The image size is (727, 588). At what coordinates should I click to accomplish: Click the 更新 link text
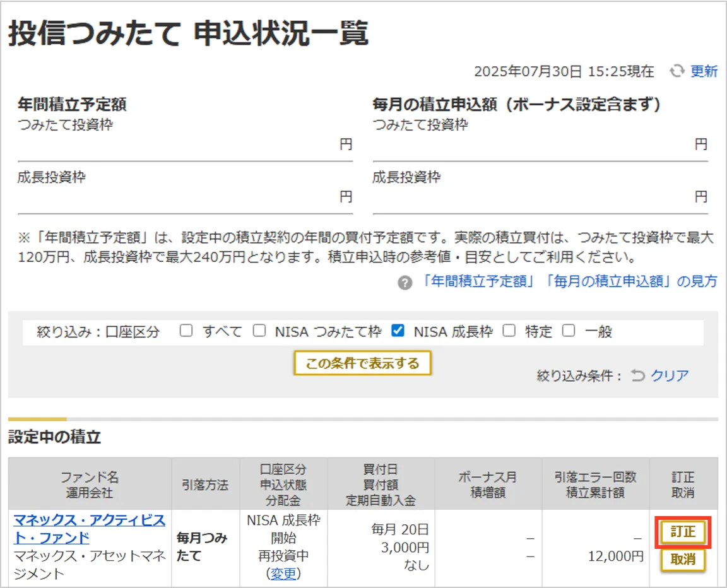(704, 71)
